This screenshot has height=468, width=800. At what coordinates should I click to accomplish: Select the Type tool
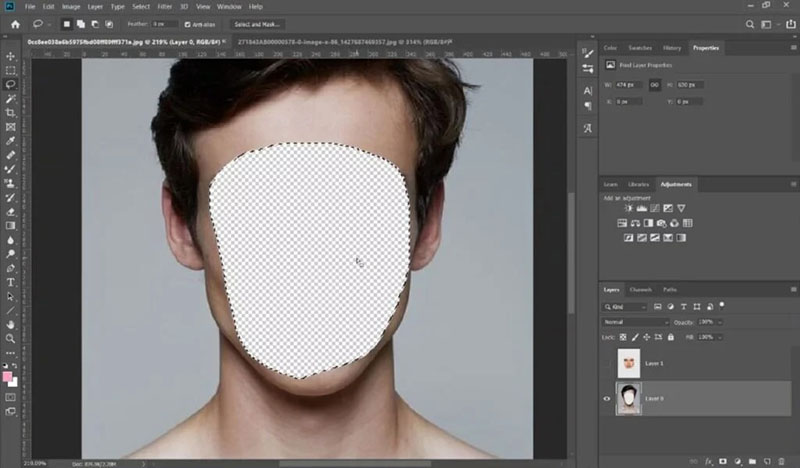[10, 282]
